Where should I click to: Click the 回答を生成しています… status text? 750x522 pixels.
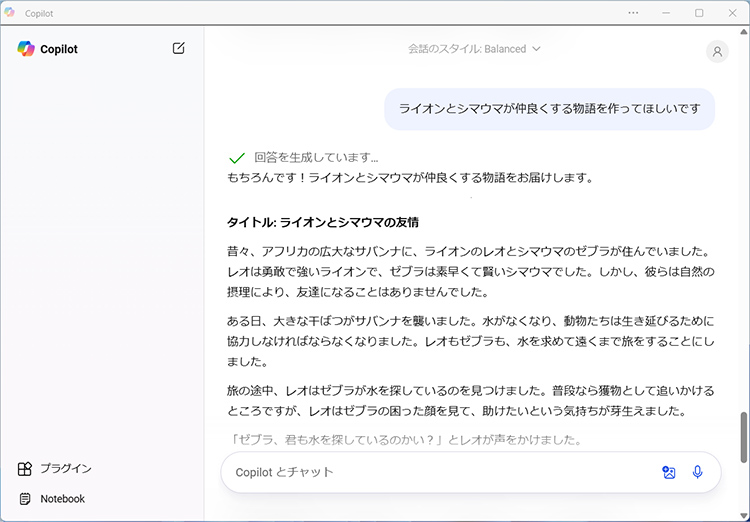pyautogui.click(x=316, y=158)
